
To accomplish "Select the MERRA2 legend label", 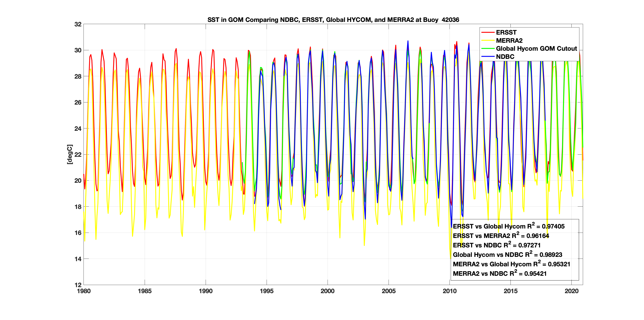I will click(509, 41).
